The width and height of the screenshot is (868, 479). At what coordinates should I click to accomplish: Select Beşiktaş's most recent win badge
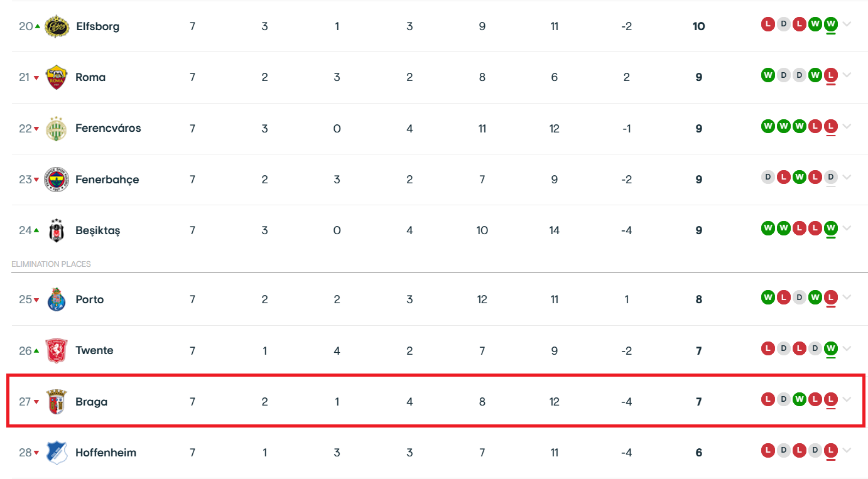(x=830, y=228)
